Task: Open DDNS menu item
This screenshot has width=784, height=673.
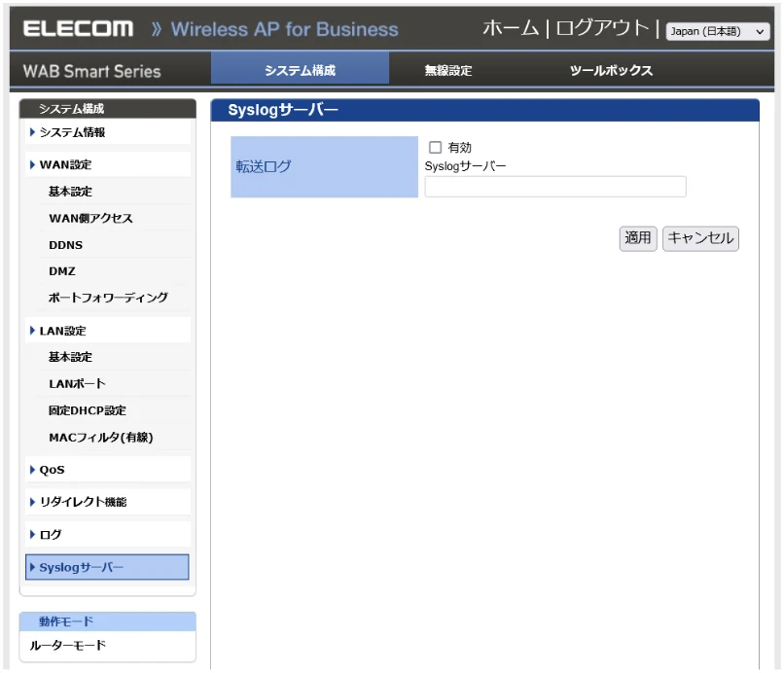Action: pos(65,245)
